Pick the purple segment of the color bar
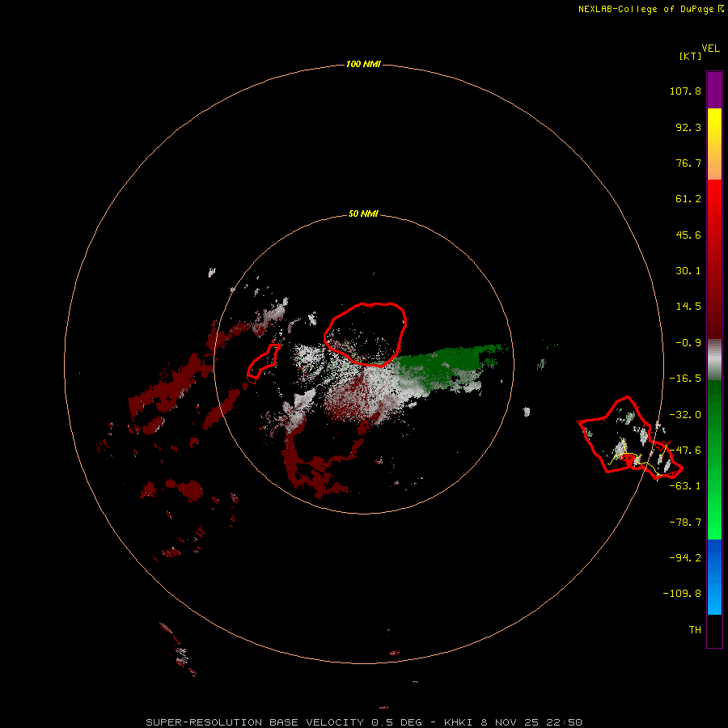 click(x=714, y=90)
